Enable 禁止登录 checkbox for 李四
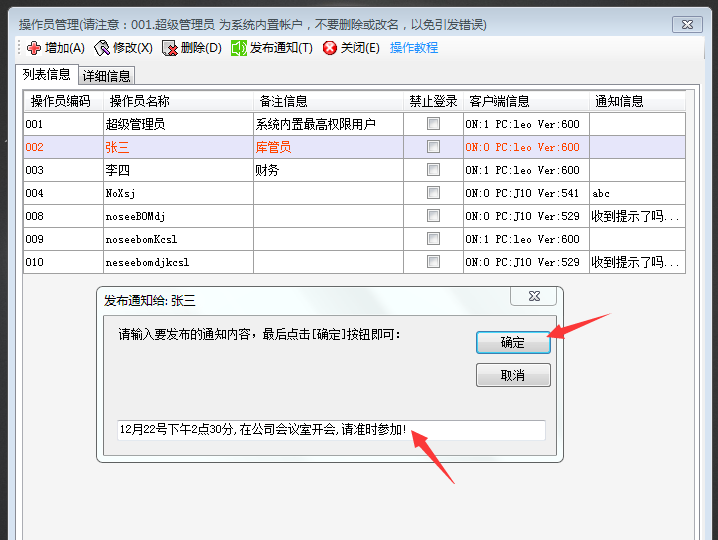 coord(433,170)
